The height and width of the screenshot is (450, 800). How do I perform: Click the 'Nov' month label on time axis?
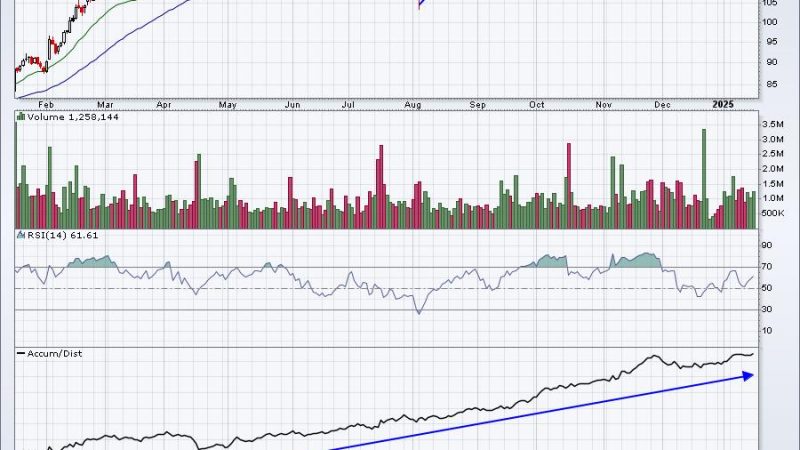click(x=604, y=105)
